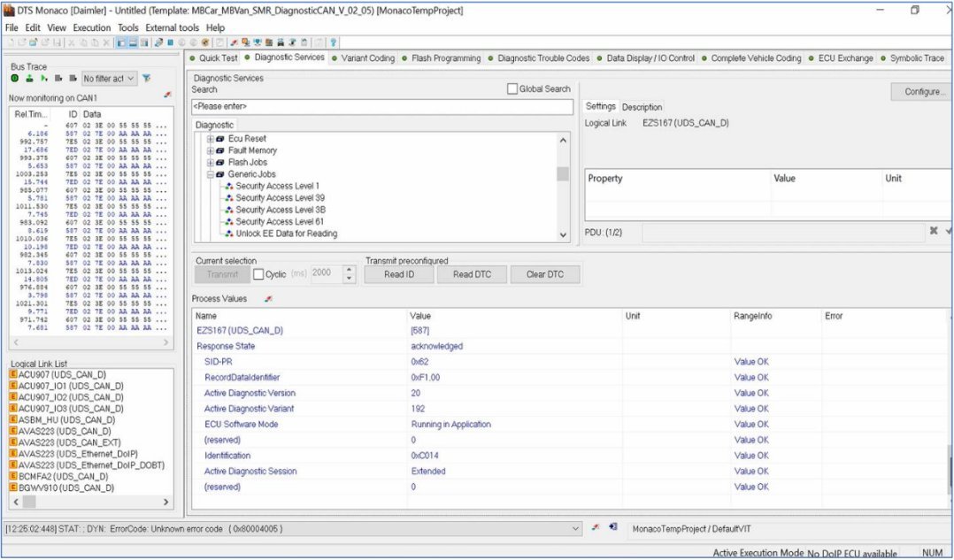Screen dimensions: 954x560
Task: Enable the Global Search checkbox
Action: point(512,89)
